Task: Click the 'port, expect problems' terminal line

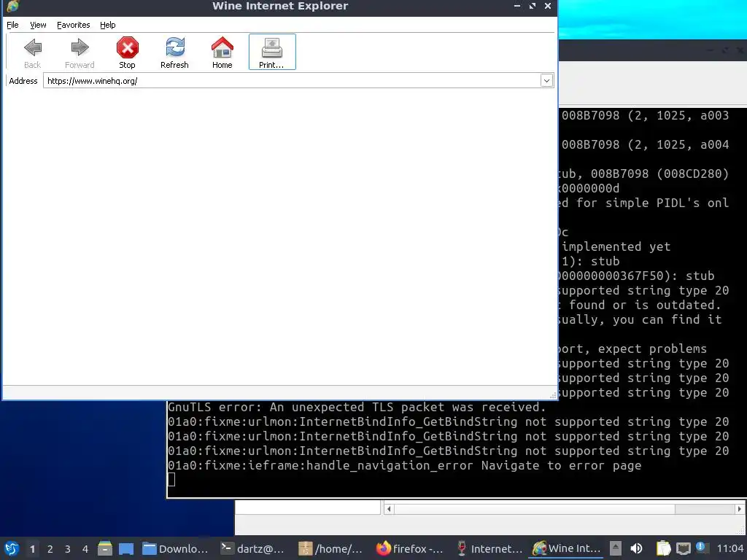Action: (632, 349)
